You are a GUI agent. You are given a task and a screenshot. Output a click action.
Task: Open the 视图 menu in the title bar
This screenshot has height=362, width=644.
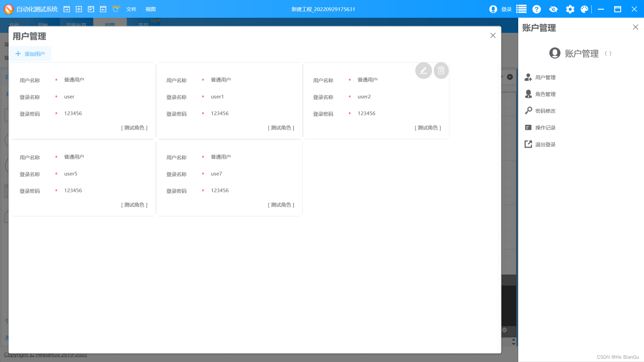tap(150, 9)
